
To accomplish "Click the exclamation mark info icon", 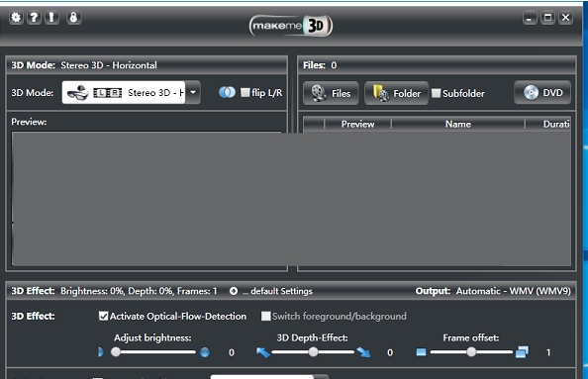I will (x=51, y=17).
